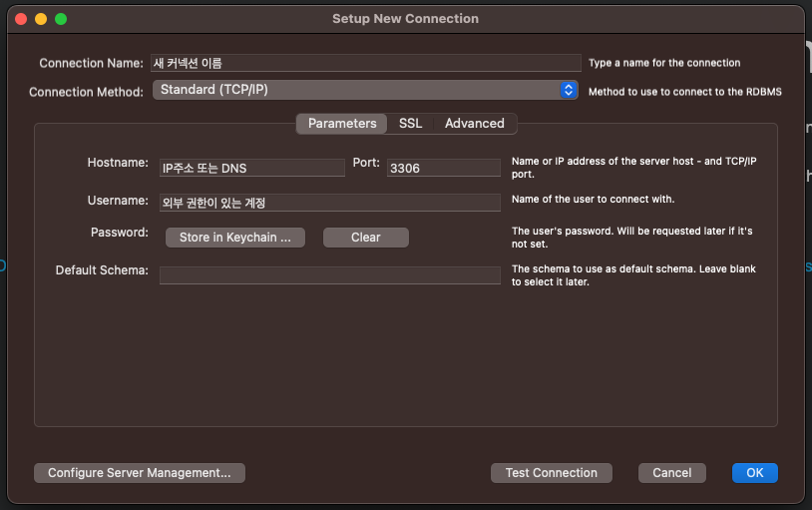Click 'Method to use to connect to the RDBMS' text
The image size is (812, 510).
click(685, 92)
